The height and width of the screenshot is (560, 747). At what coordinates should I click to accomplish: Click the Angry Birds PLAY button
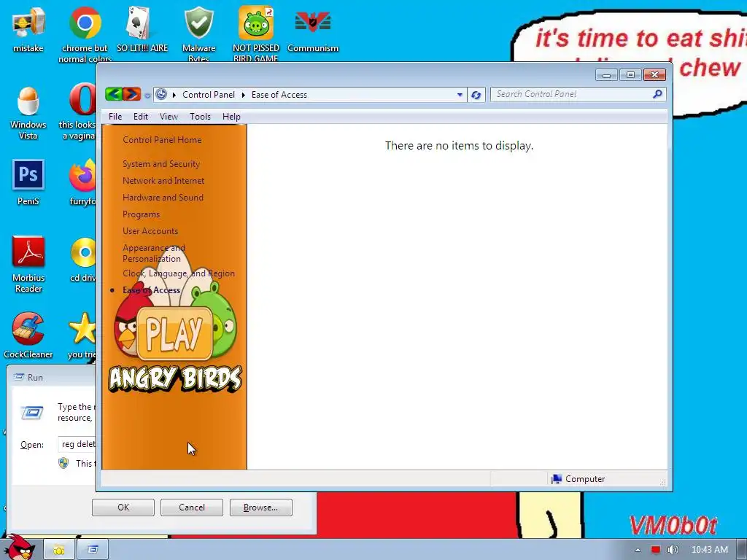[x=174, y=333]
